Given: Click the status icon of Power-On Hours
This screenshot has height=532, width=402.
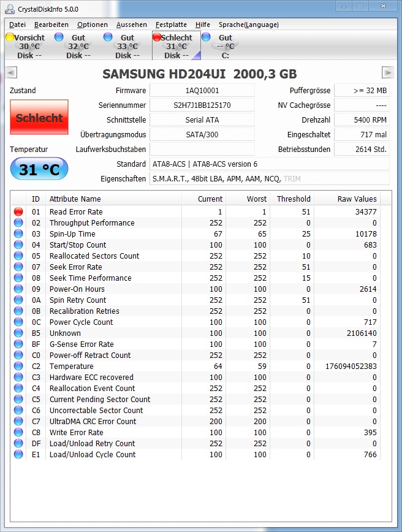Looking at the screenshot, I should 18,289.
